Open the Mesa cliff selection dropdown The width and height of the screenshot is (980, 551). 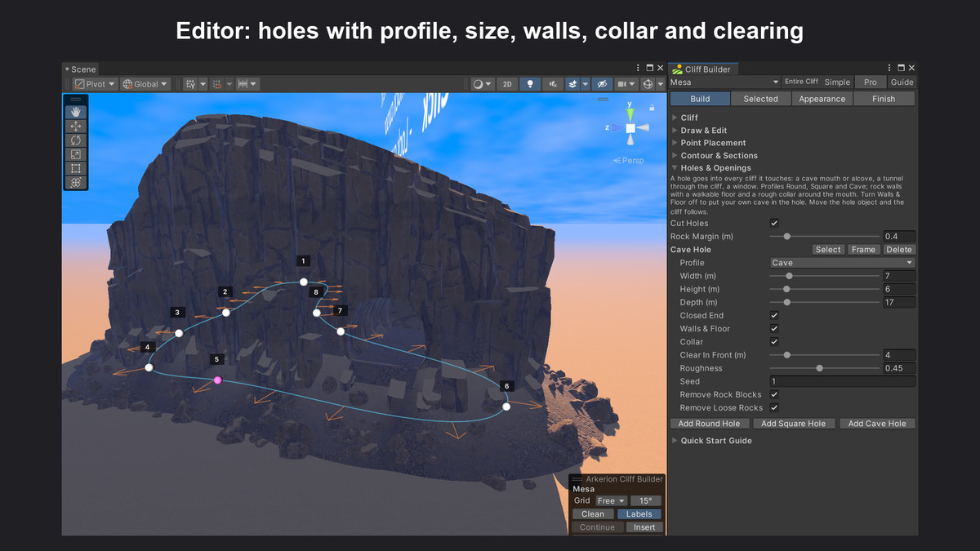pyautogui.click(x=724, y=82)
